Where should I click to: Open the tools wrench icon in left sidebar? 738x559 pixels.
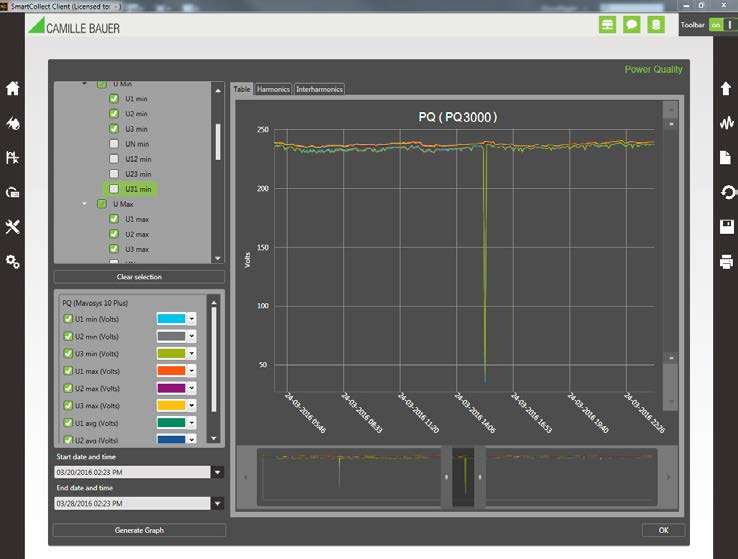point(13,227)
